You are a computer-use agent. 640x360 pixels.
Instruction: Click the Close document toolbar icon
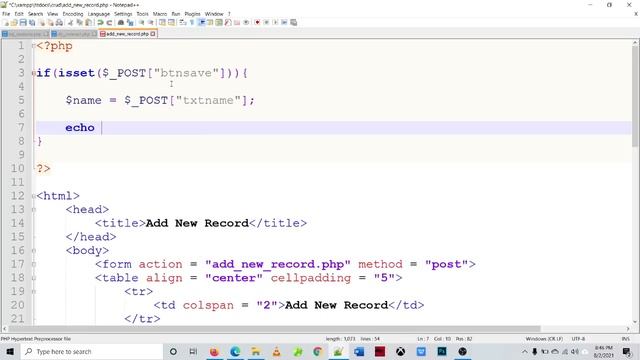click(42, 22)
